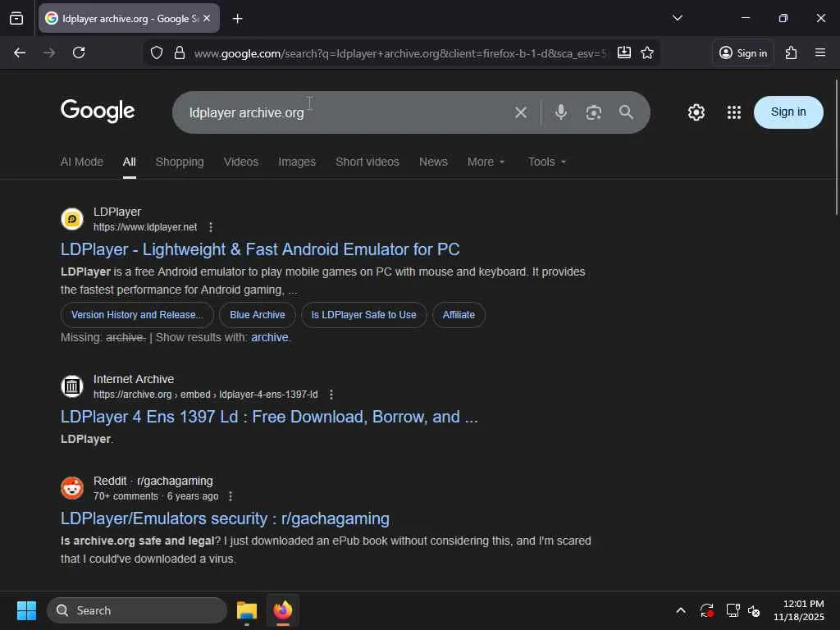
Task: Switch to Videos results tab
Action: (x=241, y=162)
